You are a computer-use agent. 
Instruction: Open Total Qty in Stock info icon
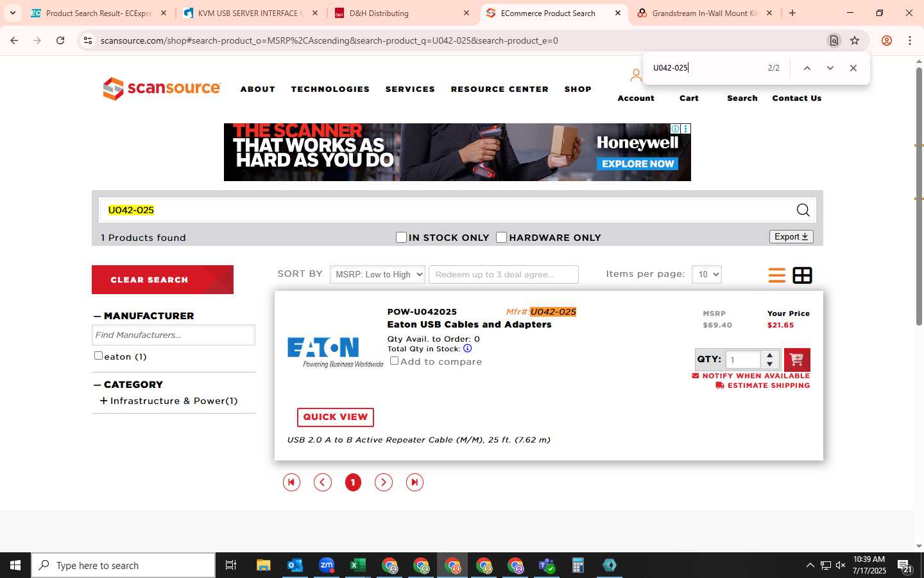(467, 349)
